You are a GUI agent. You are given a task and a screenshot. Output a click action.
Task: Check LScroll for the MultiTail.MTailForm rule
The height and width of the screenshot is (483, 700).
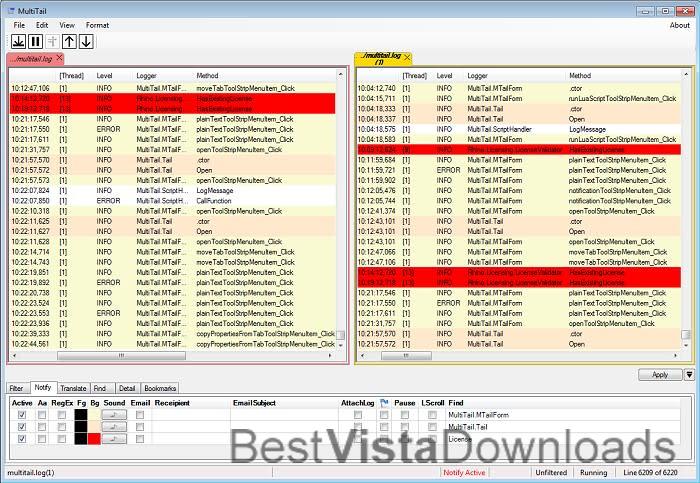[x=432, y=415]
